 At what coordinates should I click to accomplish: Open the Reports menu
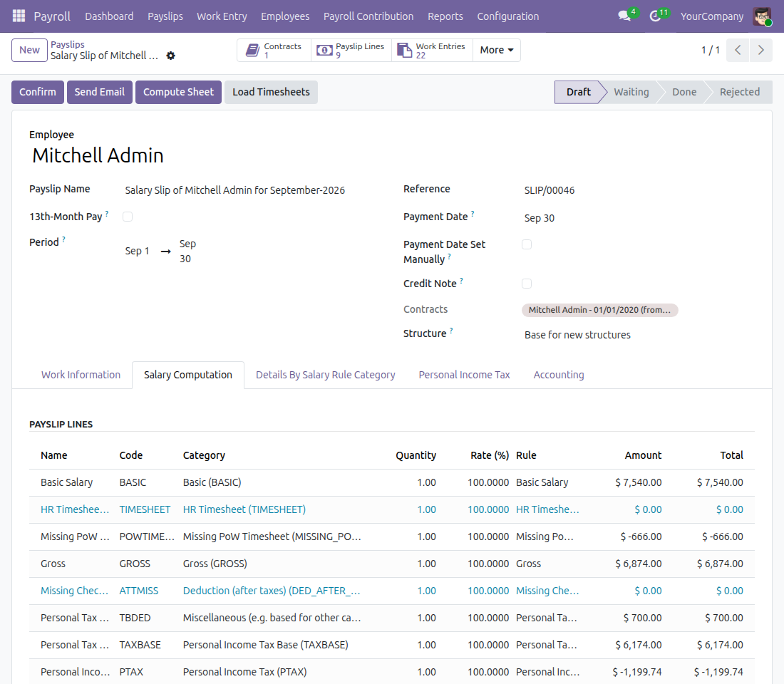click(445, 16)
